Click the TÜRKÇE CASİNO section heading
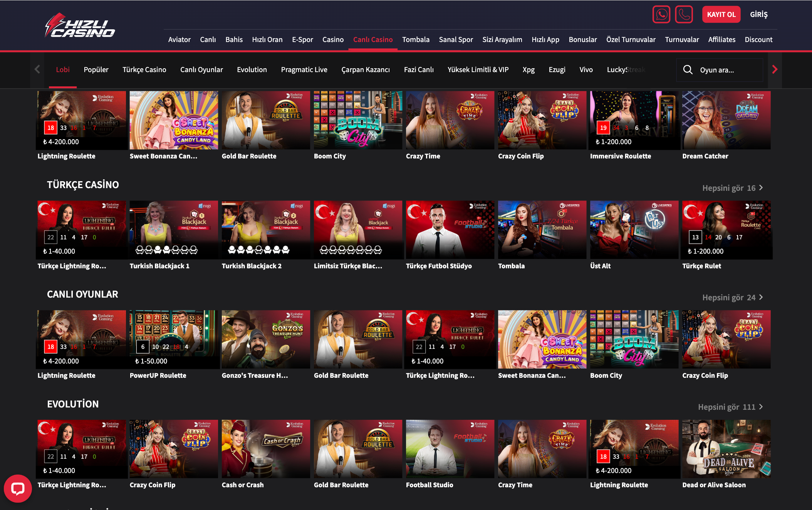The image size is (812, 510). 83,185
